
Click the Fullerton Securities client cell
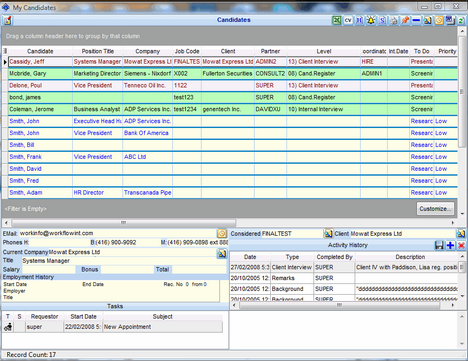(228, 74)
